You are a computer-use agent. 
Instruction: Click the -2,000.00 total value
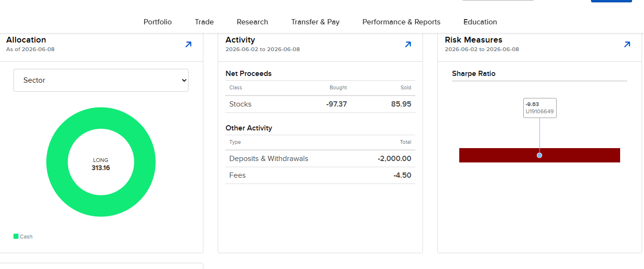[394, 159]
